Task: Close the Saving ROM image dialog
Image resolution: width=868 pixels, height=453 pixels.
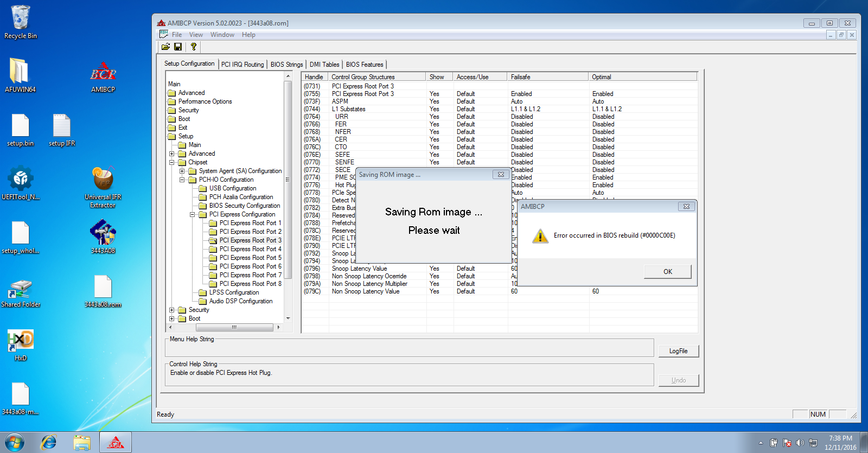Action: 501,175
